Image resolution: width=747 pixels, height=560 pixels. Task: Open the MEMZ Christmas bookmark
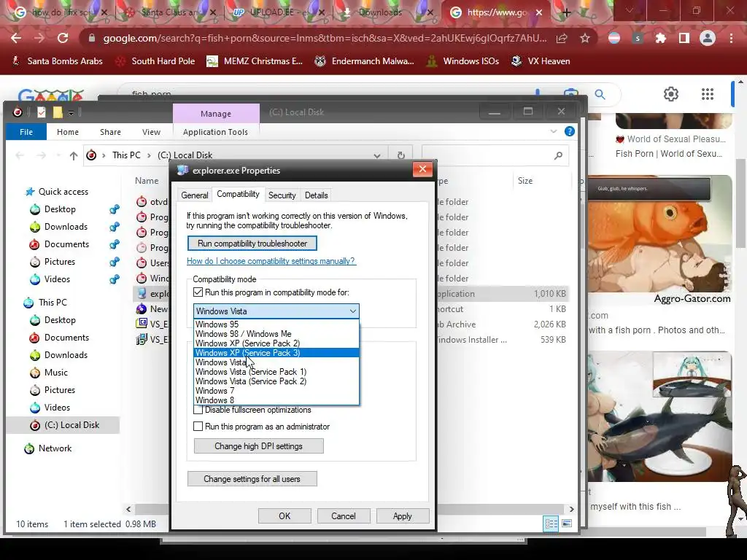point(255,61)
